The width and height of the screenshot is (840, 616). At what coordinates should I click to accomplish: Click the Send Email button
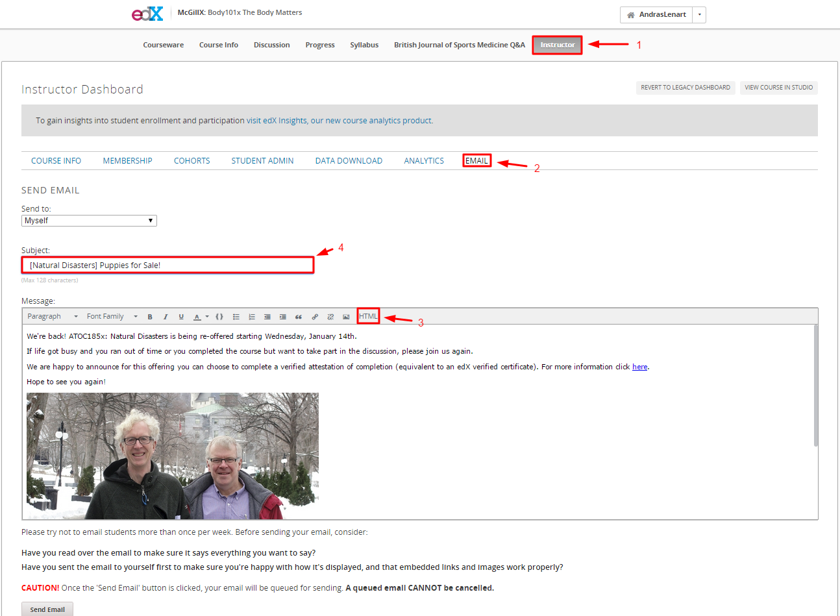(x=47, y=610)
